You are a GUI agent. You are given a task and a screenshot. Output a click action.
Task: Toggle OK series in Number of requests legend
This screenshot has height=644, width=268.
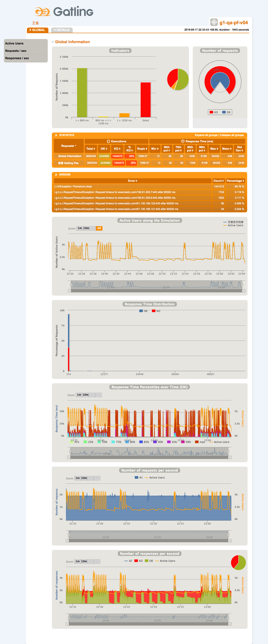pos(227,112)
